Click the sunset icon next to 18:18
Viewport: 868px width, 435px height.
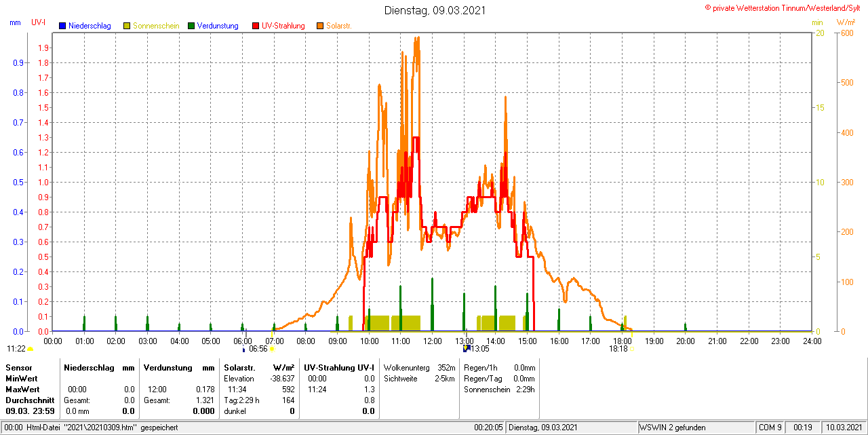632,349
